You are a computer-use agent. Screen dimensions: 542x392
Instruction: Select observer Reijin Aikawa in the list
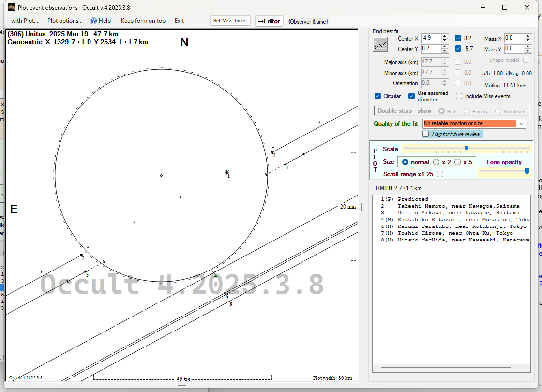458,213
